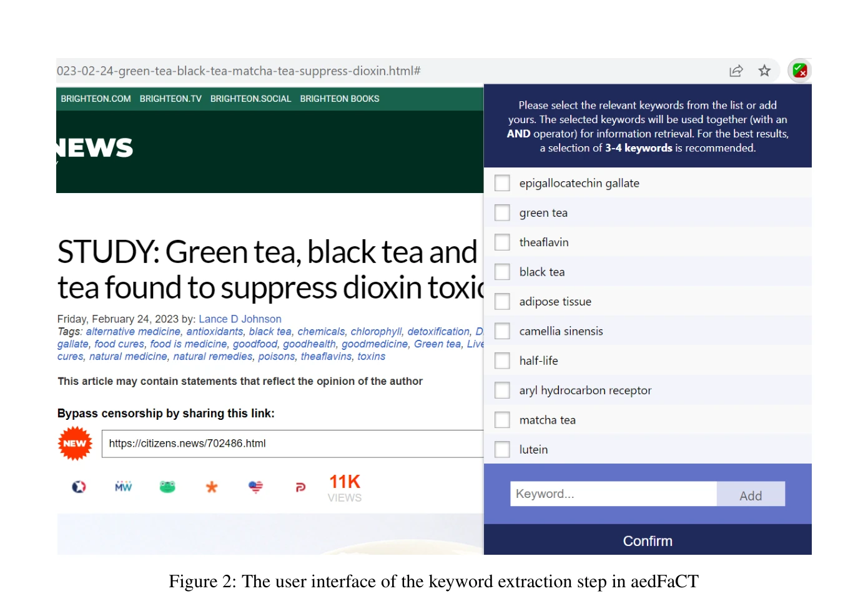Open the theaflavins tag link

pyautogui.click(x=326, y=357)
